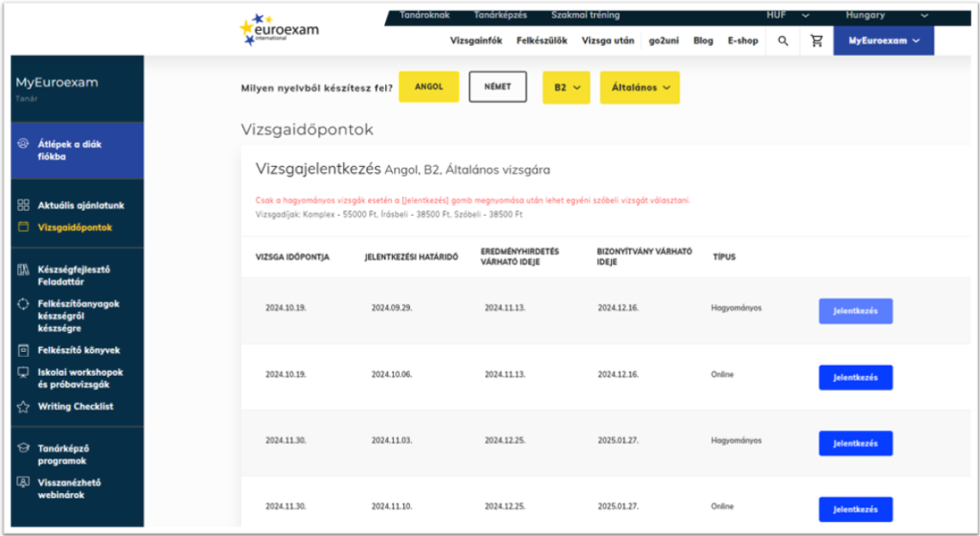Click Jelentkezés for 2024.10.19 Online exam
This screenshot has height=536, width=980.
click(855, 377)
